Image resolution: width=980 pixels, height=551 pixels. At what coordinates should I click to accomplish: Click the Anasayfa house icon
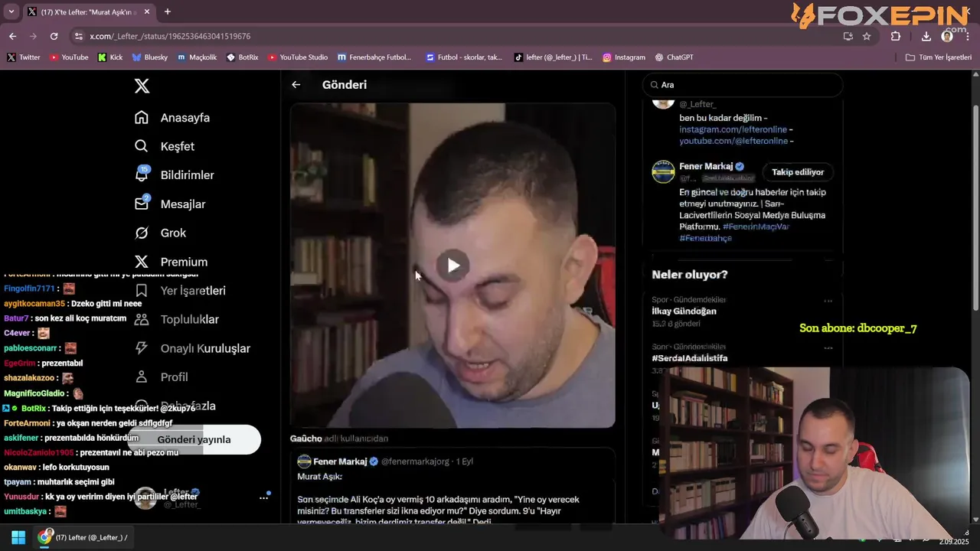142,118
